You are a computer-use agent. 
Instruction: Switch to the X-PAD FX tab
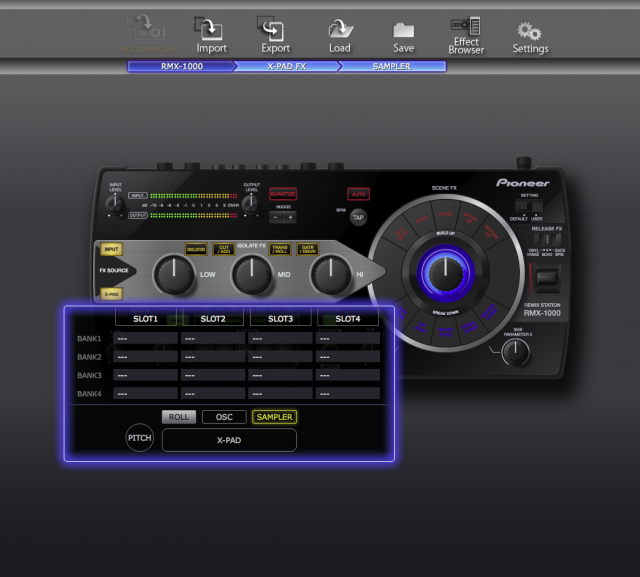287,66
